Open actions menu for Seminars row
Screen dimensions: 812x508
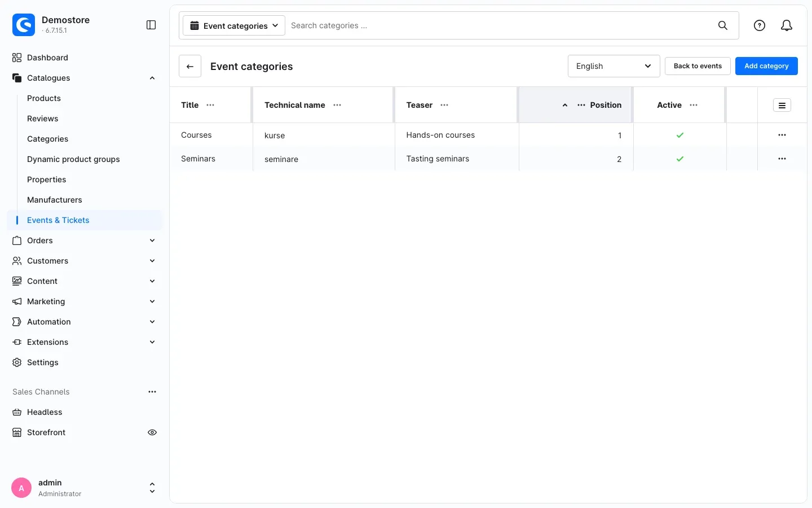(782, 159)
